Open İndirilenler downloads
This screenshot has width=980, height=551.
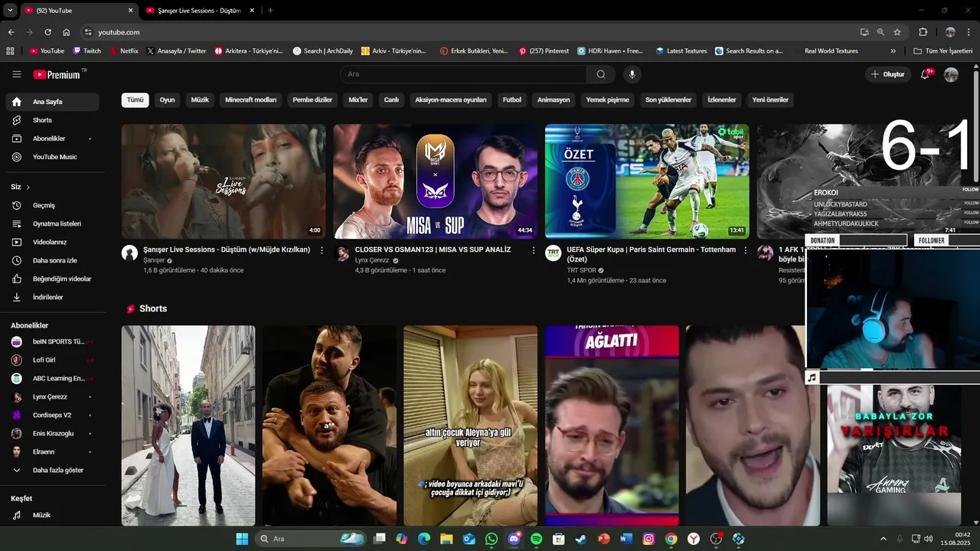click(x=52, y=297)
